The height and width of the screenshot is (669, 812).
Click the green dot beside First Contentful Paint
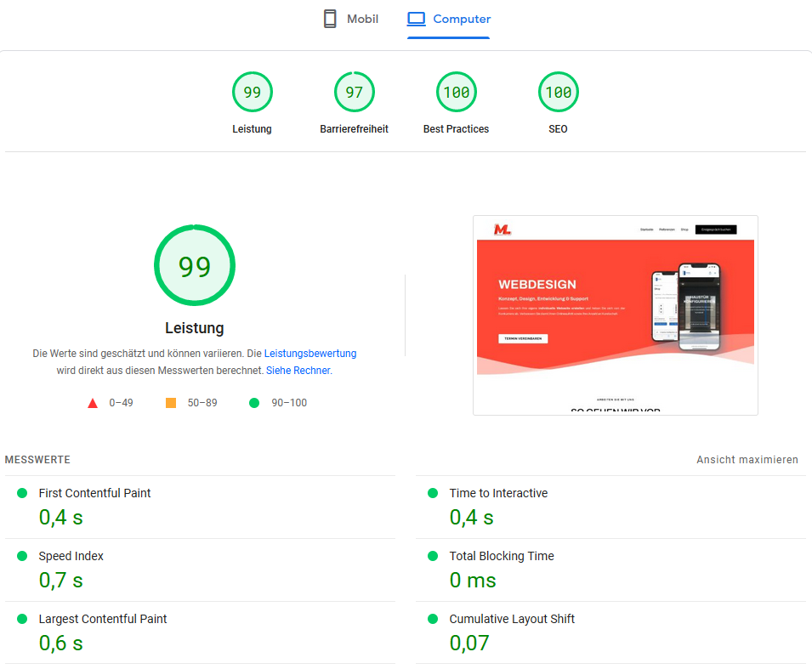click(x=22, y=493)
